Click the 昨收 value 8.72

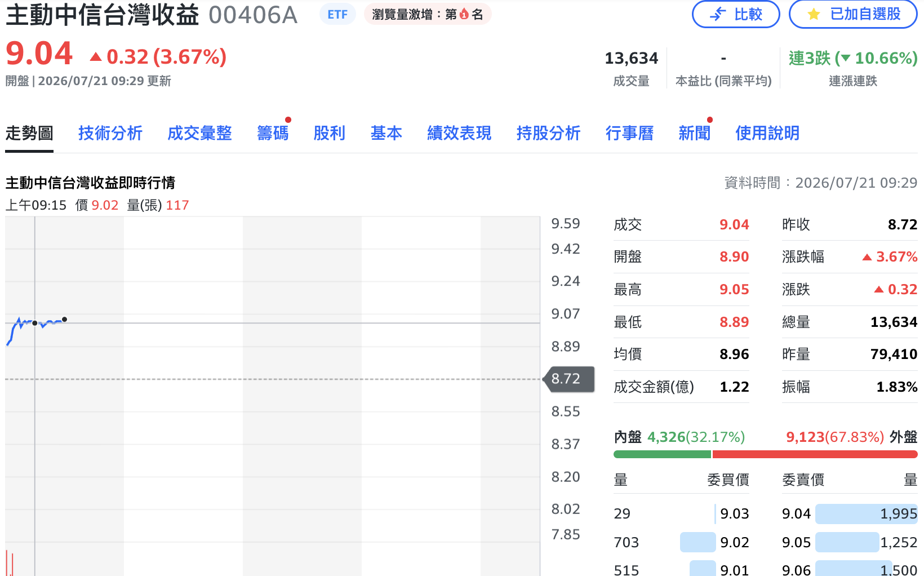click(903, 225)
